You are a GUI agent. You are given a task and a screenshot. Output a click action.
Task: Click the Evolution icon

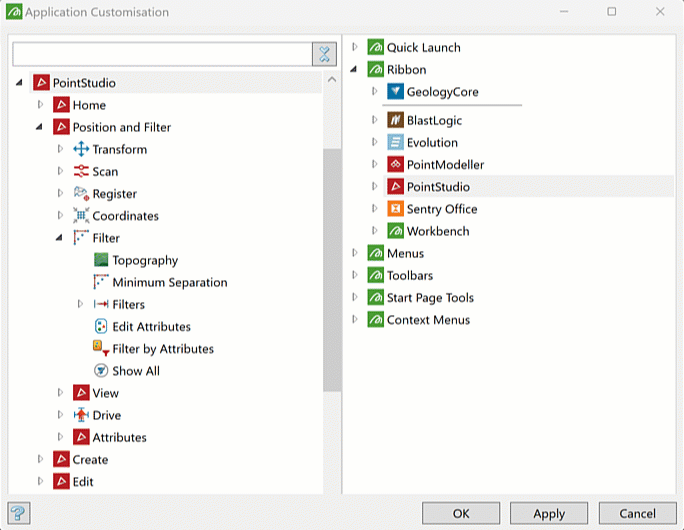tap(395, 142)
